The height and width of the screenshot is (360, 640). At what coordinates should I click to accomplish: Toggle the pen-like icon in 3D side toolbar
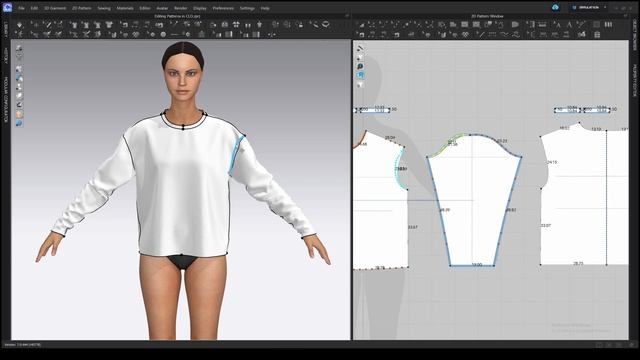[19, 105]
